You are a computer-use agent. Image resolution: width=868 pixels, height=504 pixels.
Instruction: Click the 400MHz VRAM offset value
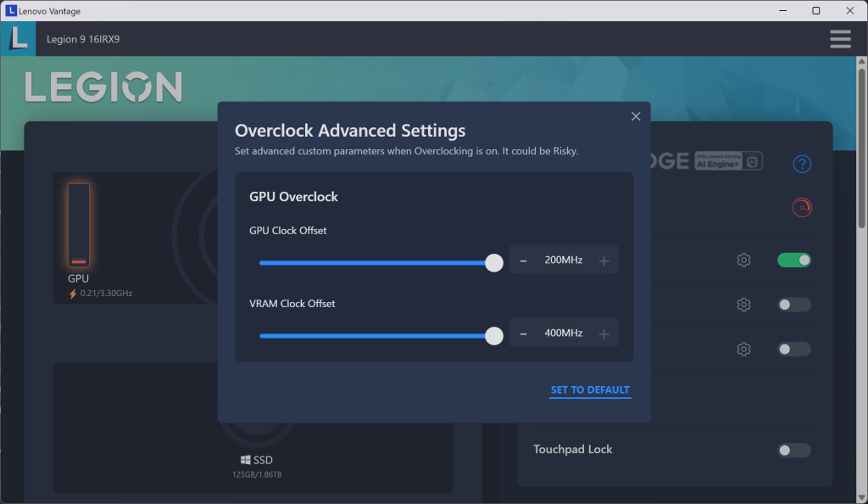tap(564, 333)
